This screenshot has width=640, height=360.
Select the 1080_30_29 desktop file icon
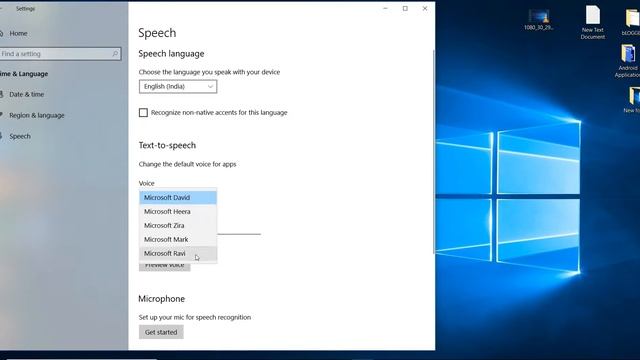pos(539,20)
